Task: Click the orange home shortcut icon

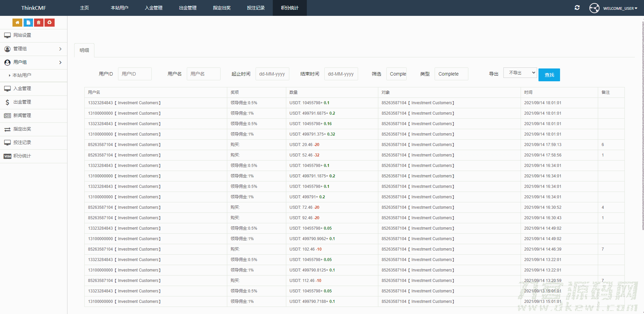Action: click(17, 23)
